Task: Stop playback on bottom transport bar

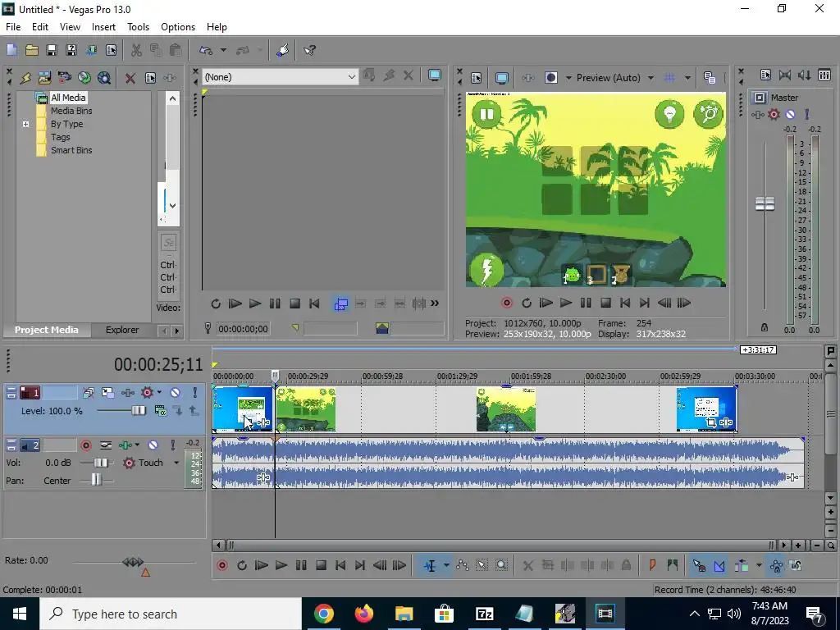Action: point(321,565)
